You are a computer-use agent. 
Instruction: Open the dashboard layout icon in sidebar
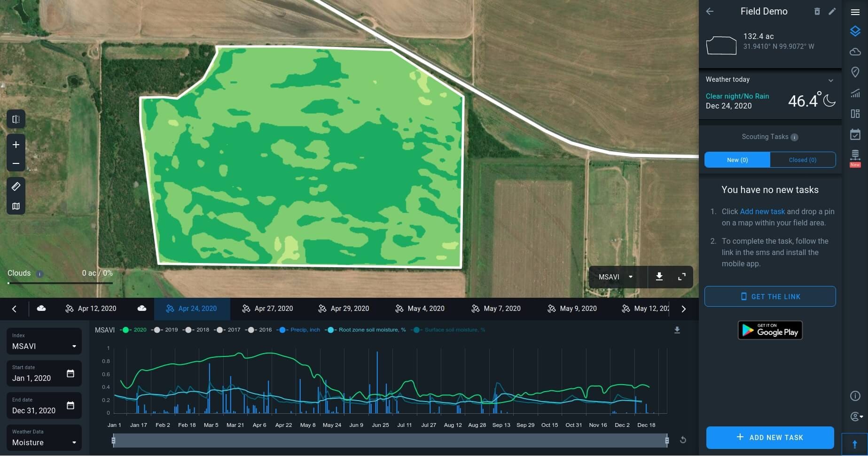855,114
